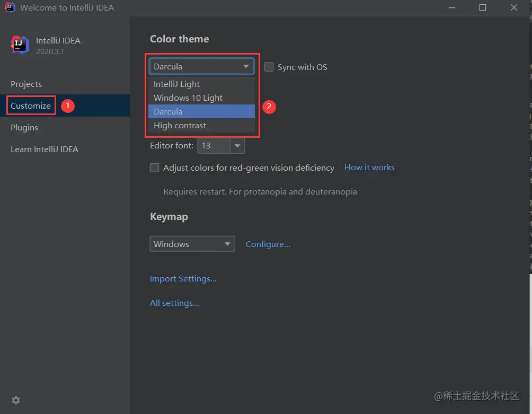Minimize the Welcome window
The image size is (532, 414).
(452, 7)
